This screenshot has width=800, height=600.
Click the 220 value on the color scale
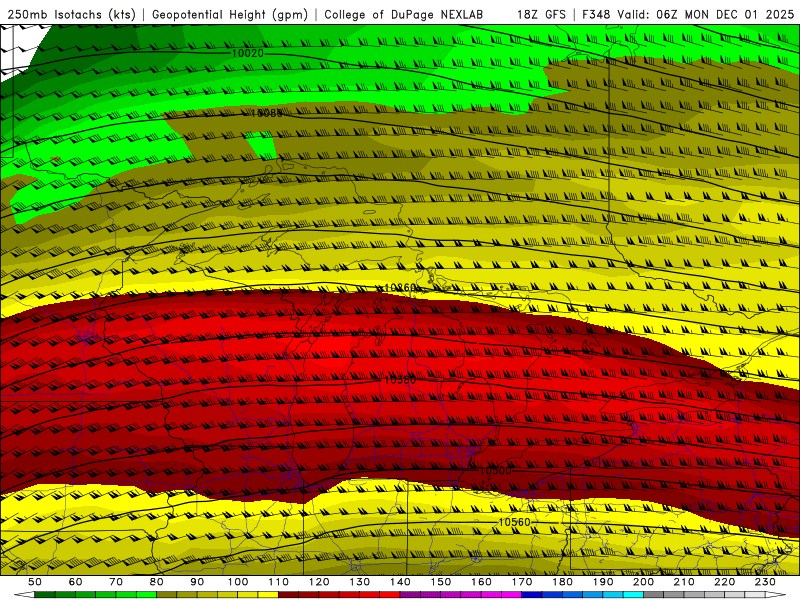click(725, 582)
